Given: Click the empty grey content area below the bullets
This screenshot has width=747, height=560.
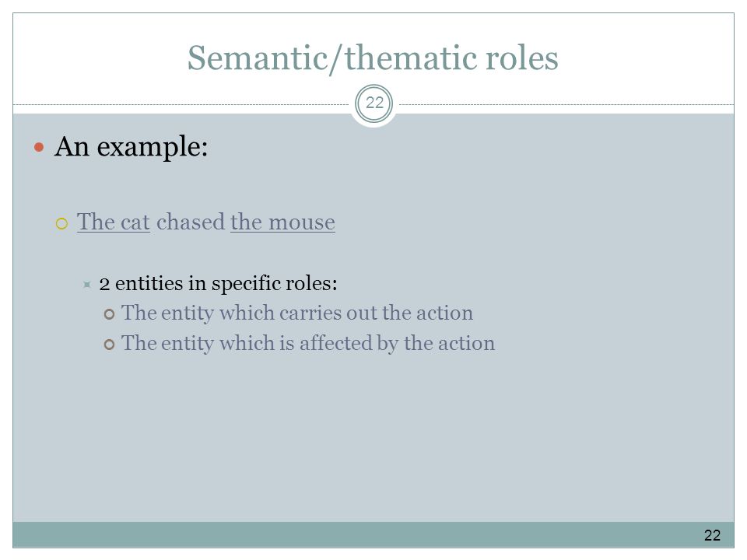Looking at the screenshot, I should click(x=373, y=438).
